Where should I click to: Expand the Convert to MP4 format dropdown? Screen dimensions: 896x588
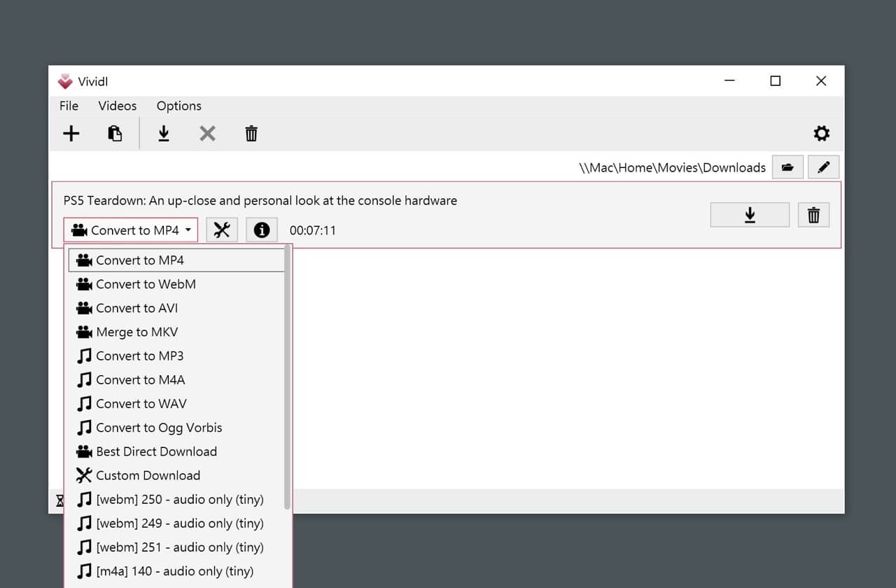[x=131, y=230]
